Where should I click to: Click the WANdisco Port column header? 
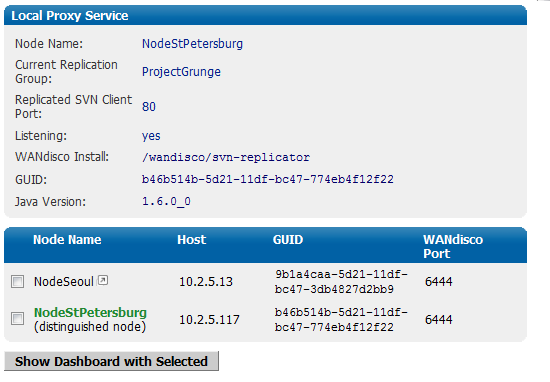(453, 246)
